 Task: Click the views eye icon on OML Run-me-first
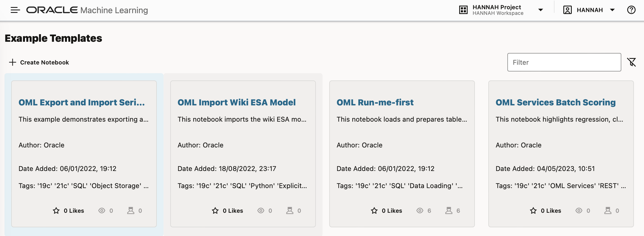click(420, 210)
